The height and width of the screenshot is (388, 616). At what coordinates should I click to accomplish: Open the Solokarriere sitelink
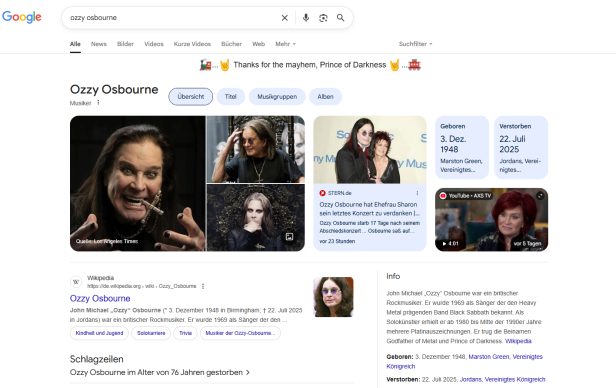click(151, 333)
